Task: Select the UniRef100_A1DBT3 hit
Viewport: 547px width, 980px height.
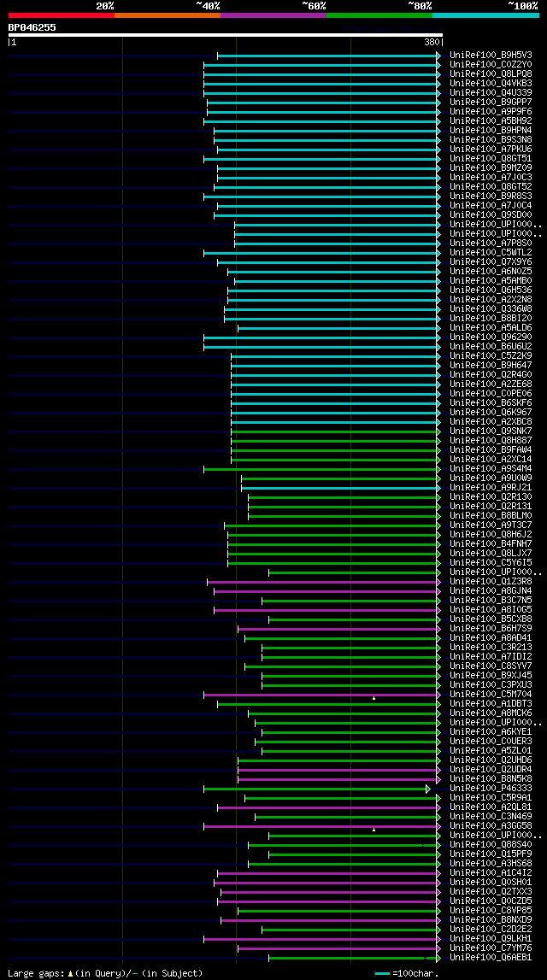Action: [491, 704]
